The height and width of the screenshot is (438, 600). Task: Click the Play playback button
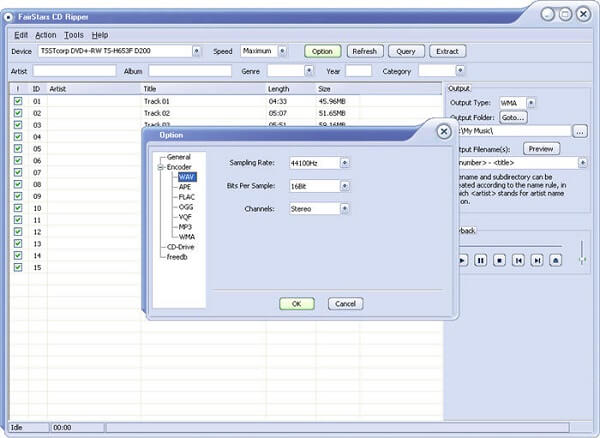(463, 261)
